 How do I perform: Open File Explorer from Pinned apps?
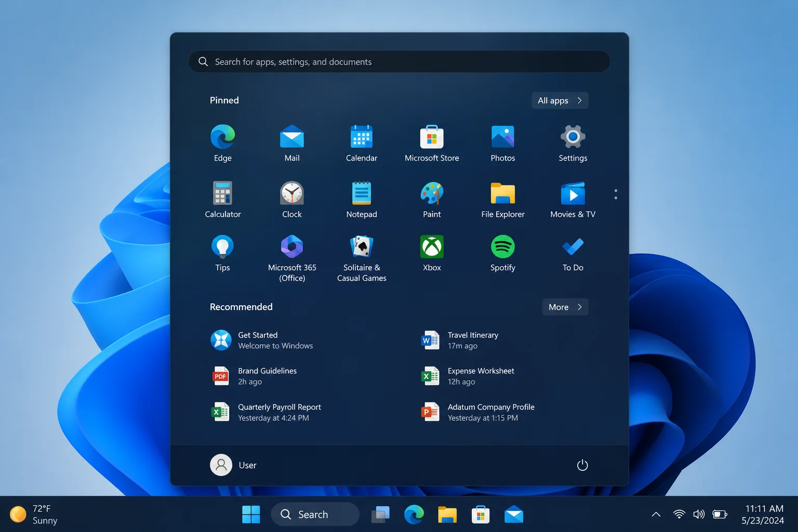502,199
